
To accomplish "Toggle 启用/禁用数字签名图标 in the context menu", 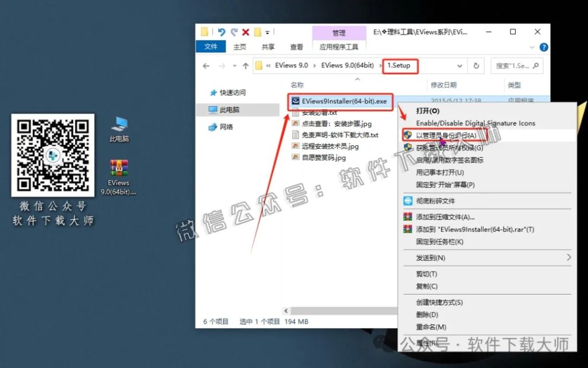I will tap(449, 161).
